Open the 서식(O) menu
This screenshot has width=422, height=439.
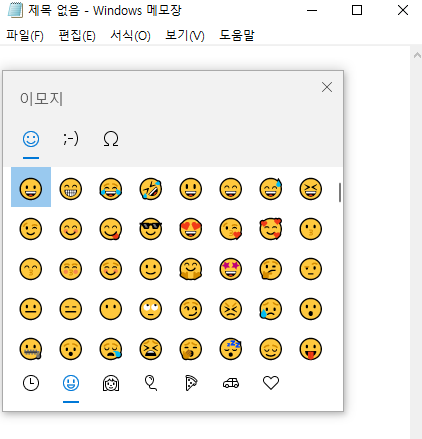point(130,35)
